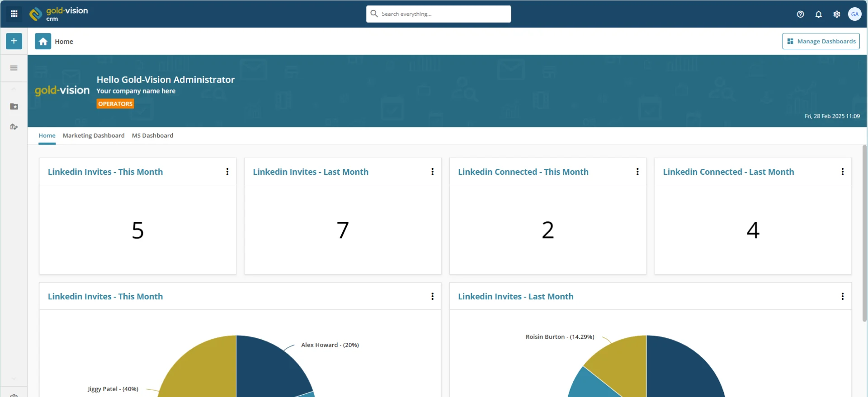
Task: Open options for Linkedin Invites Last Month pie chart
Action: [842, 296]
